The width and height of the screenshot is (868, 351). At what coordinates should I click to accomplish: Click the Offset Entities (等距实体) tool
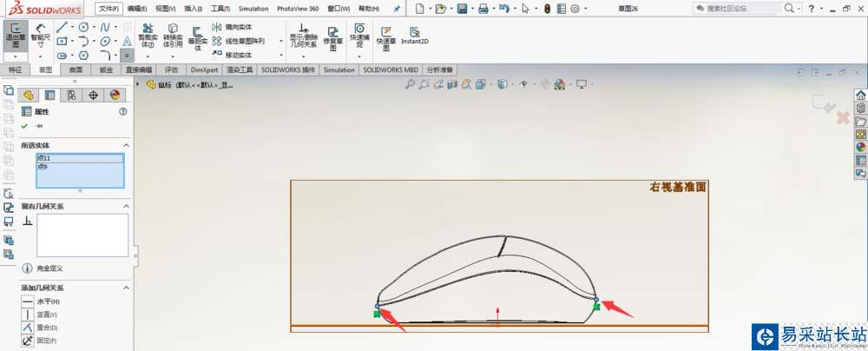coord(198,39)
